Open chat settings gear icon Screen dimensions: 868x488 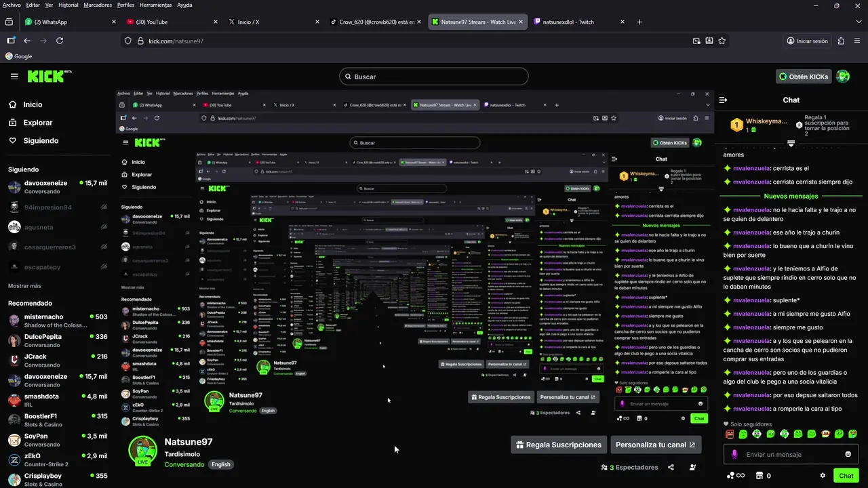tap(823, 476)
